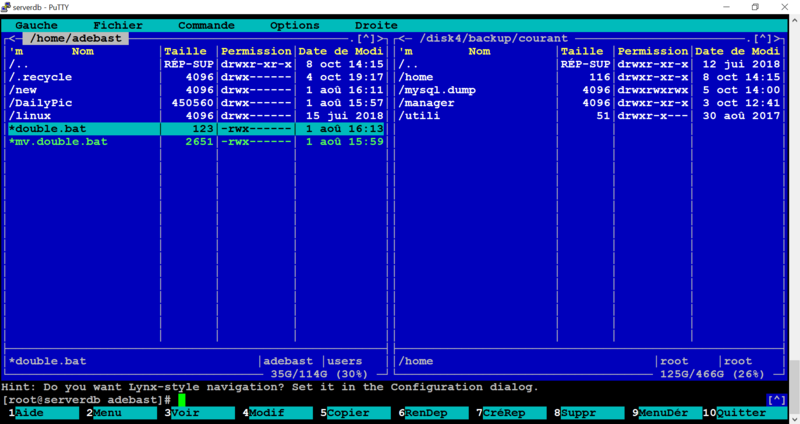This screenshot has height=424, width=800.
Task: Click the 1 Aide function key button
Action: [x=43, y=413]
